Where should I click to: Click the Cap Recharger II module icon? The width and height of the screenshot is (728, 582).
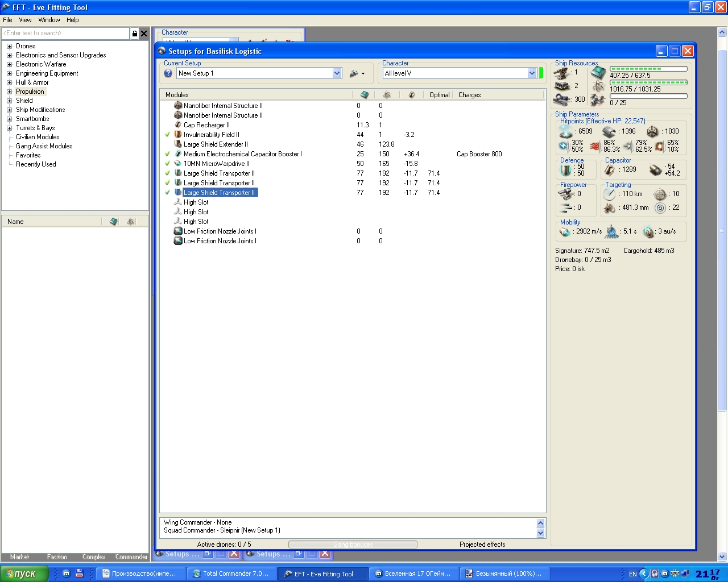[178, 125]
